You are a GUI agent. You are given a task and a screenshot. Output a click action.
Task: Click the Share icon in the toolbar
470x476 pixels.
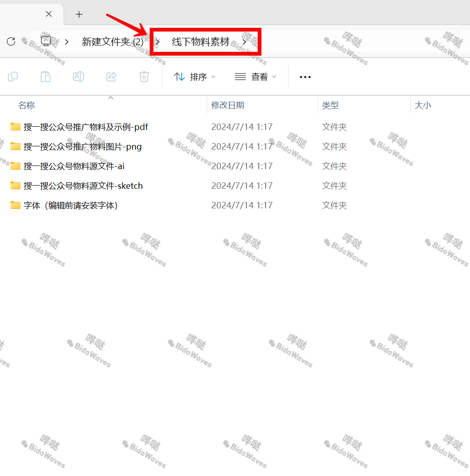click(x=111, y=77)
